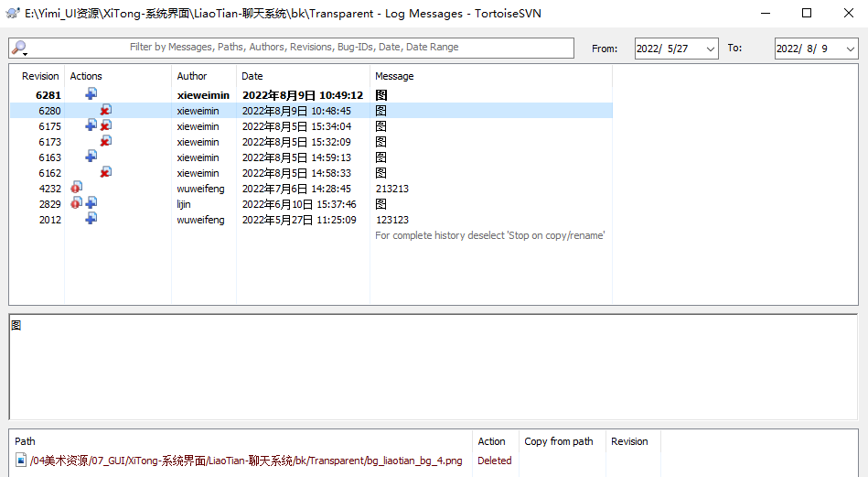Image resolution: width=868 pixels, height=477 pixels.
Task: Open the From date dropdown
Action: tap(711, 49)
